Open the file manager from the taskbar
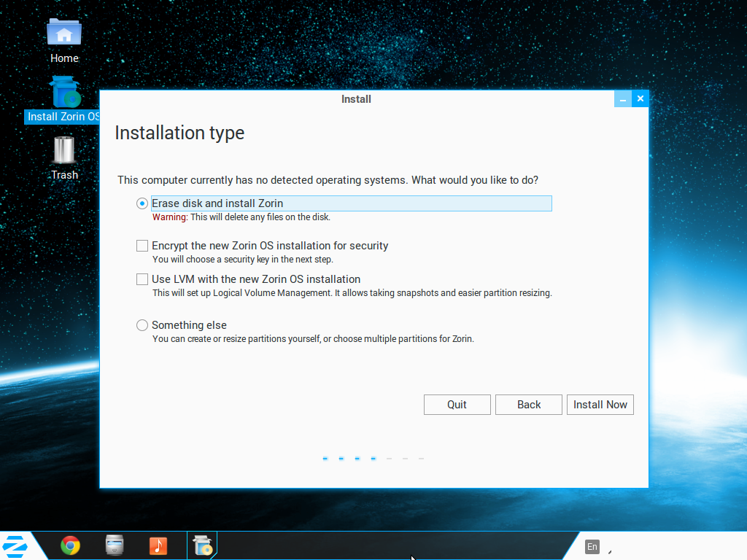This screenshot has width=747, height=560. point(115,545)
